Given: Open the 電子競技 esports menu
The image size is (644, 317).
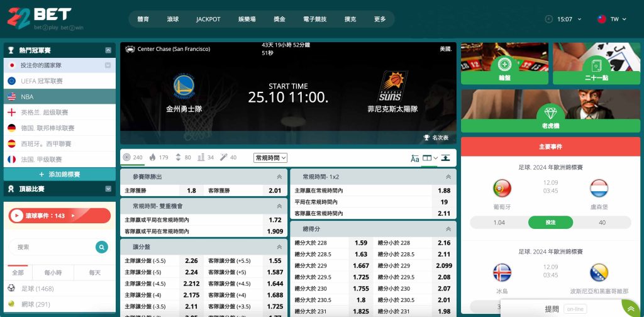Looking at the screenshot, I should click(x=315, y=19).
